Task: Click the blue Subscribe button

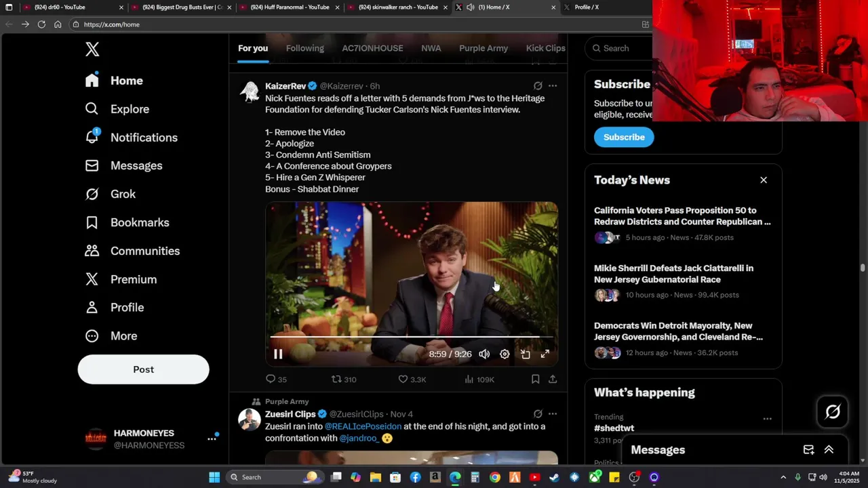Action: 624,137
